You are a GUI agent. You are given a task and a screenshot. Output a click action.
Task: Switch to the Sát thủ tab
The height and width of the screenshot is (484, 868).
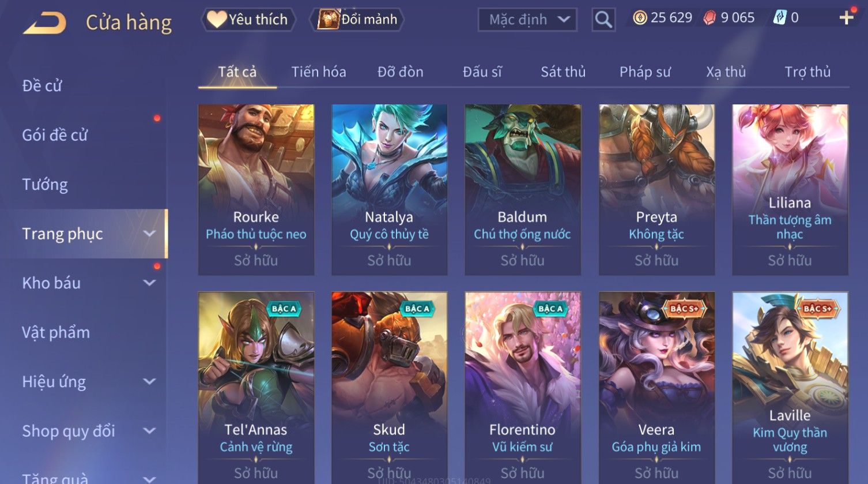(x=563, y=72)
